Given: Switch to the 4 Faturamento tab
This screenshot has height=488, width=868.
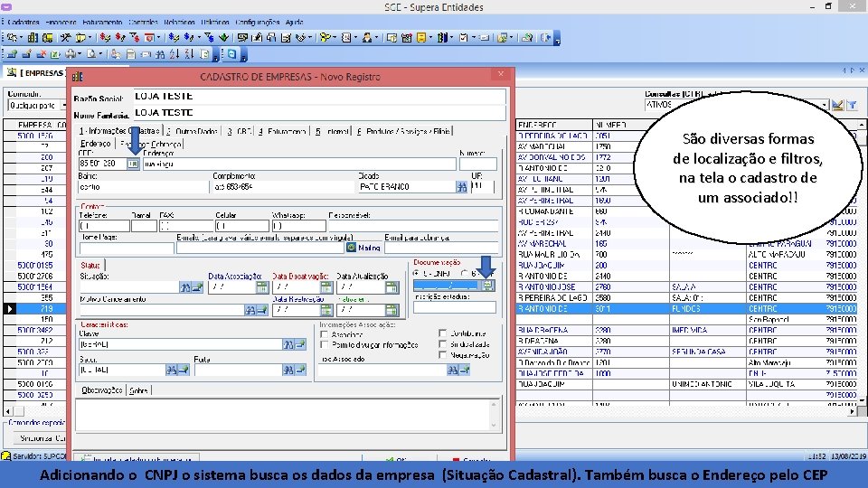Looking at the screenshot, I should (x=282, y=131).
